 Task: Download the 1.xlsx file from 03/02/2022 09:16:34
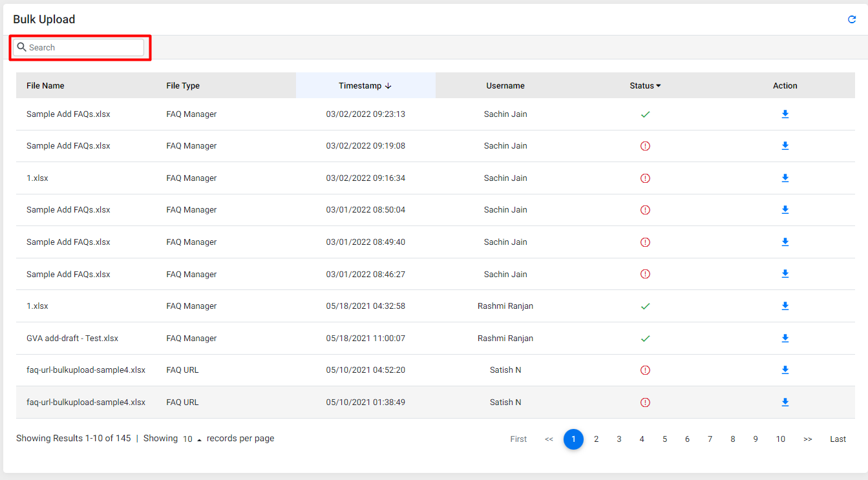[x=785, y=178]
